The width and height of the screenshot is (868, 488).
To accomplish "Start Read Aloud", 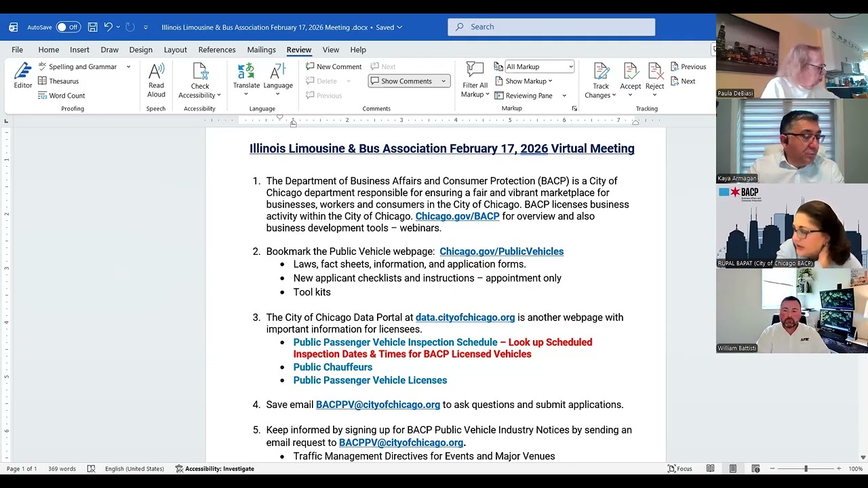I will [x=156, y=81].
